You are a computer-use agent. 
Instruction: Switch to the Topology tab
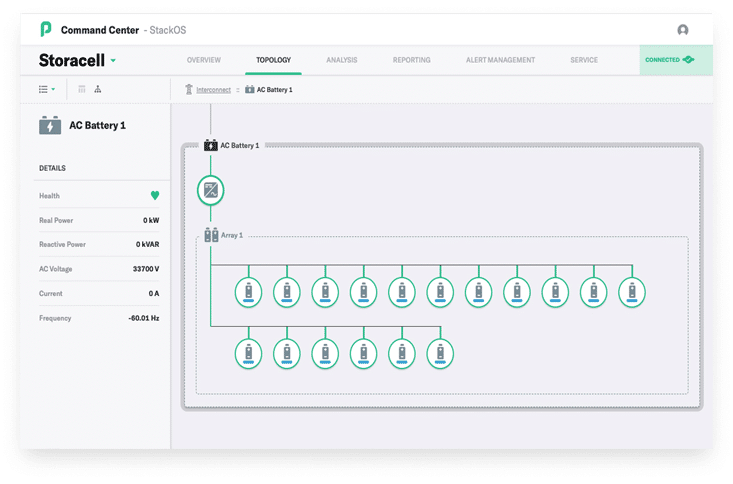click(x=273, y=60)
